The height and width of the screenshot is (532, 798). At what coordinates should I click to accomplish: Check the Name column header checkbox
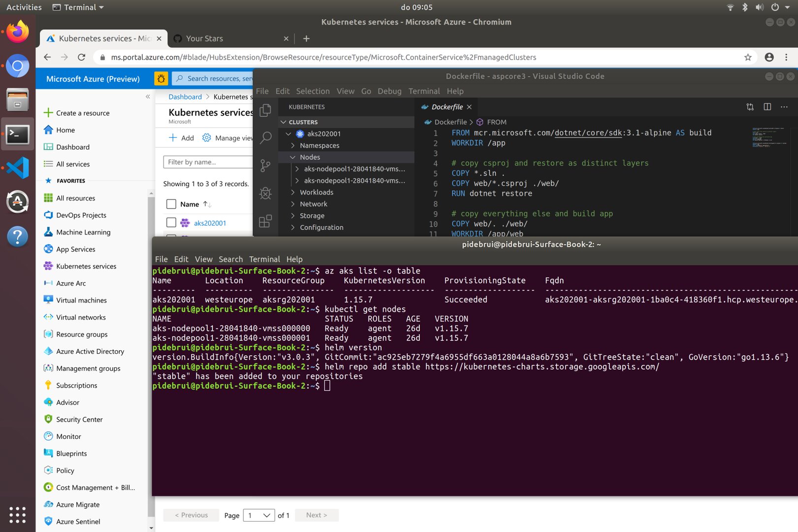pos(171,203)
